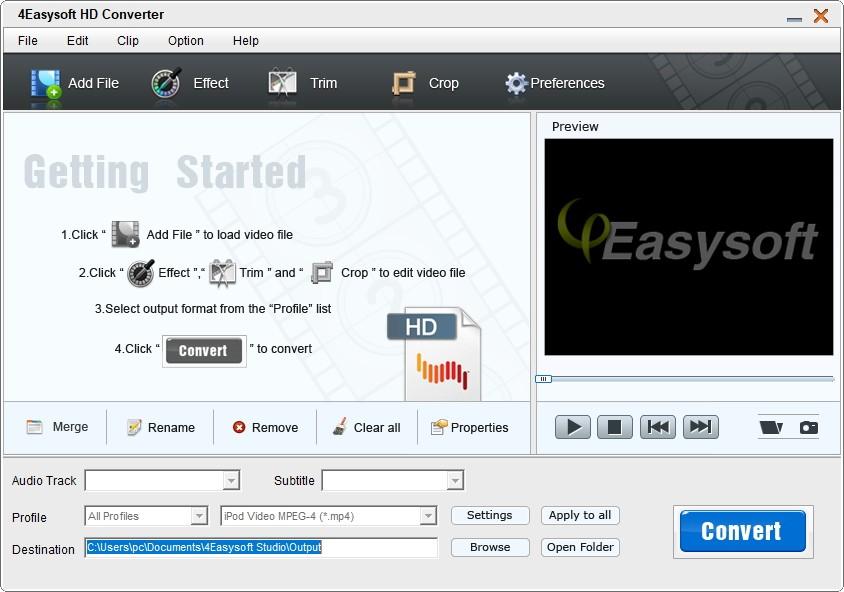
Task: Click the preview seek slider handle
Action: tap(543, 379)
